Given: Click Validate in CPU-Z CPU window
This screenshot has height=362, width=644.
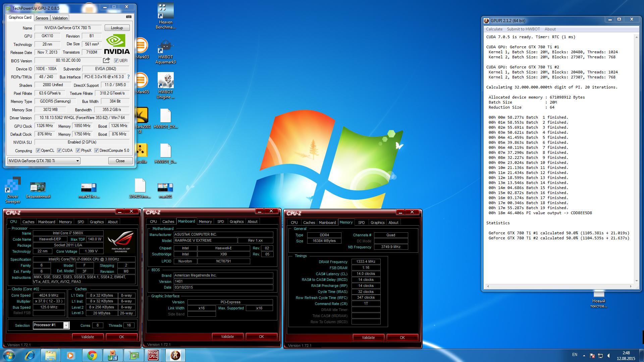Looking at the screenshot, I should (x=88, y=337).
